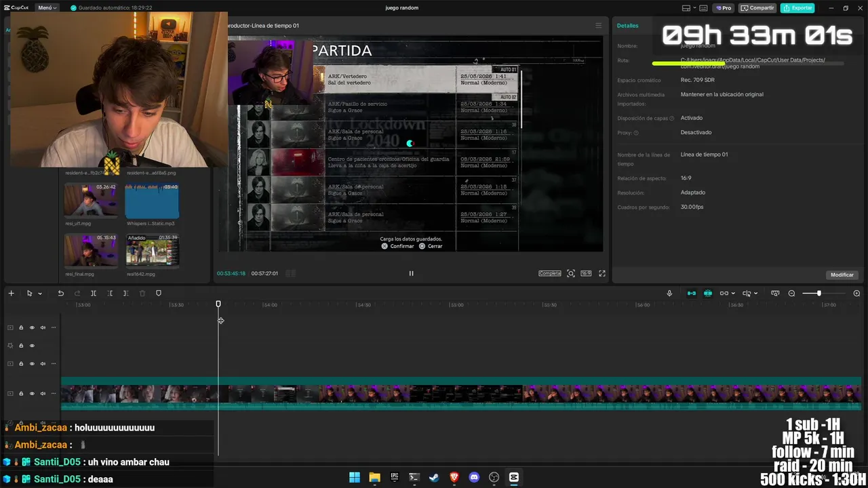Open Steam from the taskbar
The image size is (868, 488).
click(x=434, y=477)
